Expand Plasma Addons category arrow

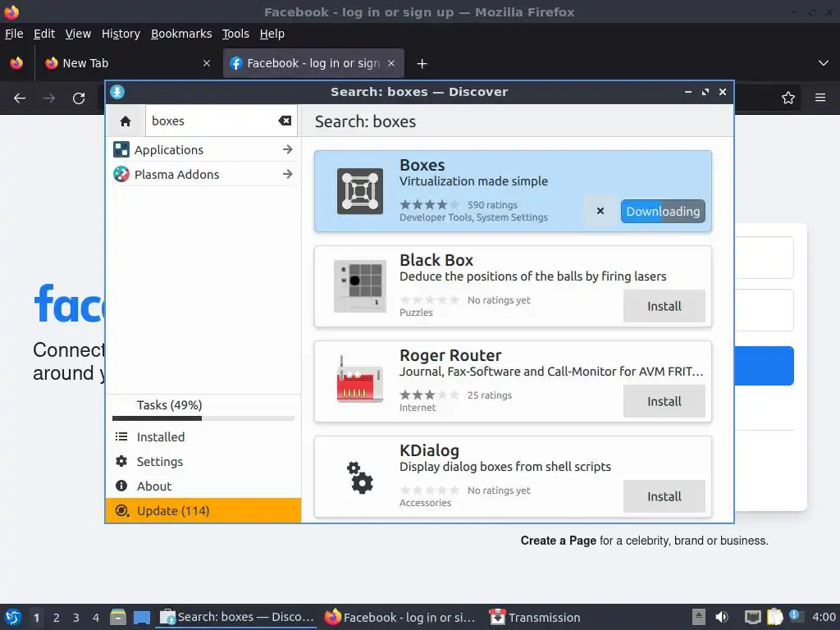coord(288,174)
